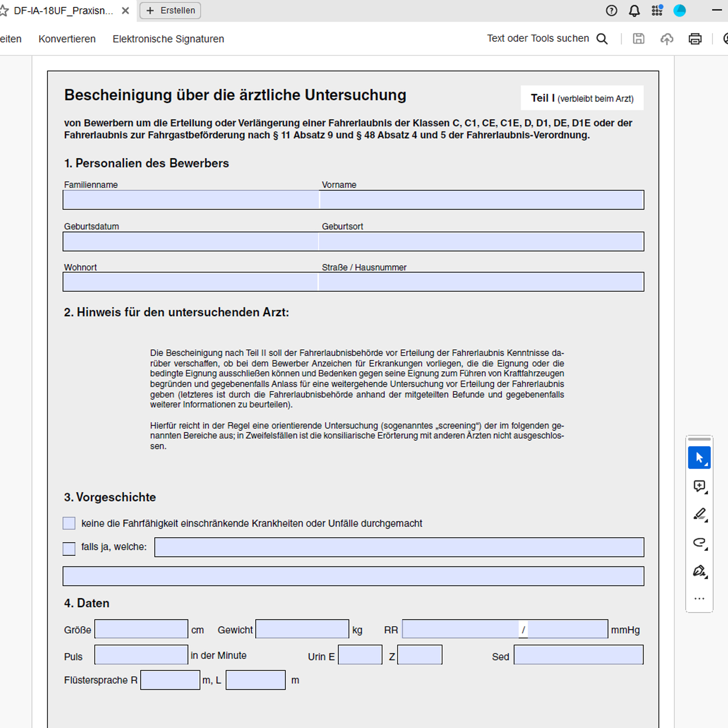Open the Konvertieren menu
The image size is (728, 728).
tap(67, 39)
